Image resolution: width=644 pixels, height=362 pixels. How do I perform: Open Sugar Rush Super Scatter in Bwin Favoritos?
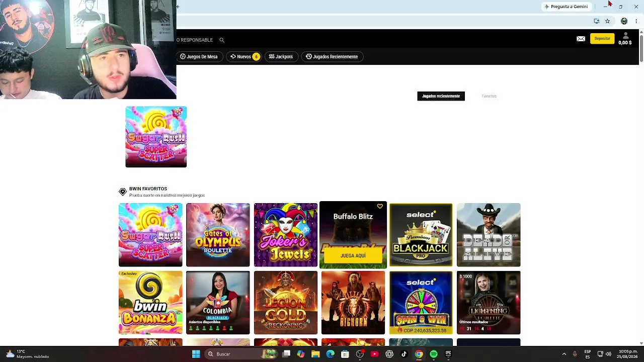pos(150,235)
